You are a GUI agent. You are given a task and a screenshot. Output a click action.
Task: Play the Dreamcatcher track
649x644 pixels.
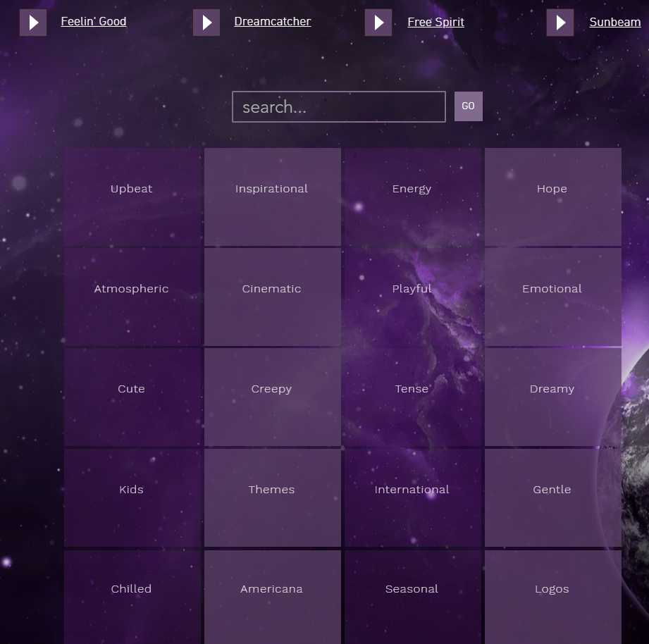[206, 23]
